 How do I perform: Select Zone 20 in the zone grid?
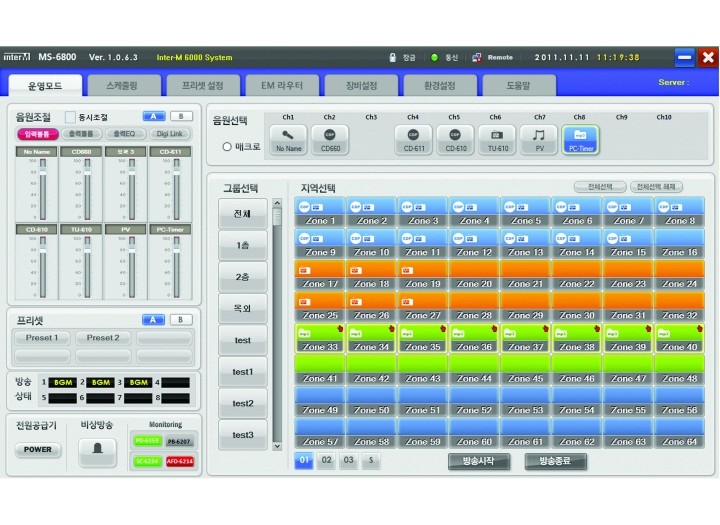[x=474, y=277]
